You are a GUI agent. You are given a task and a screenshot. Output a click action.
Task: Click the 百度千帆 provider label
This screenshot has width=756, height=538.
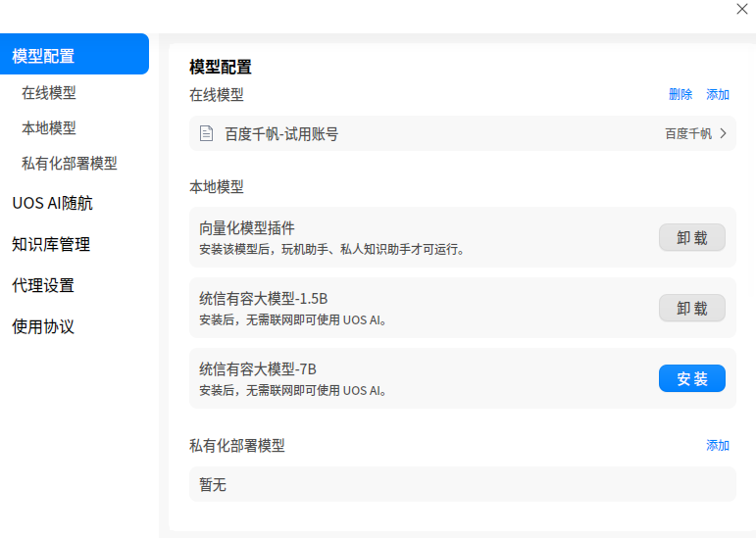click(x=688, y=133)
